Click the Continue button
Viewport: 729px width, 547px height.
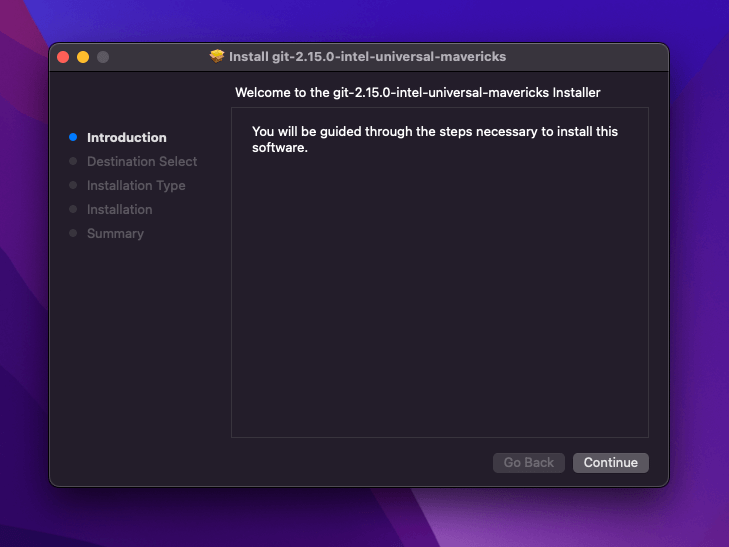pos(610,463)
